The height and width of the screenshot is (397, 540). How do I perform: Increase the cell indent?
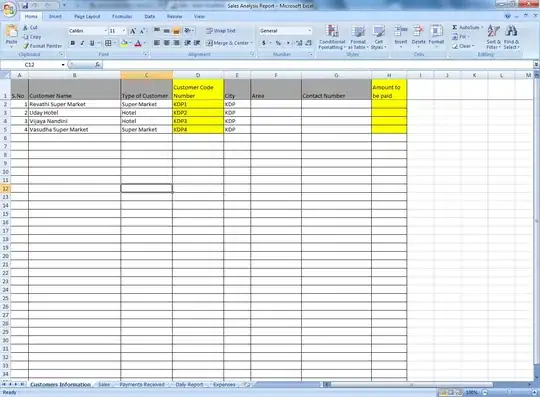click(197, 43)
